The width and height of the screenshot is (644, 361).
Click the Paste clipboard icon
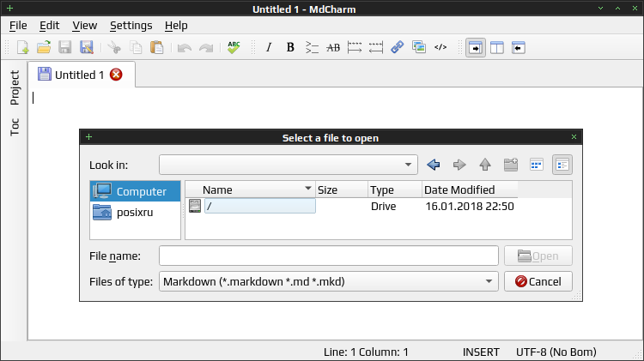(157, 47)
